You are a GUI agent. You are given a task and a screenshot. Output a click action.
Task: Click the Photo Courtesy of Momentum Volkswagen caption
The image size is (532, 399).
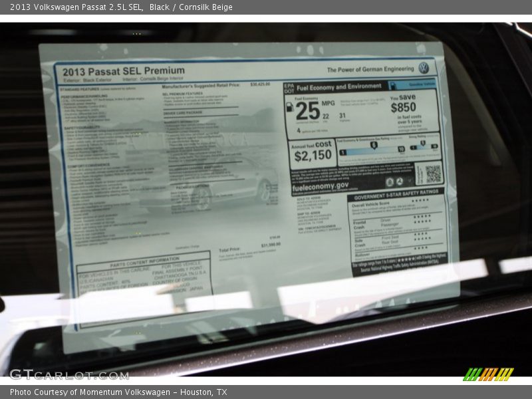click(118, 392)
